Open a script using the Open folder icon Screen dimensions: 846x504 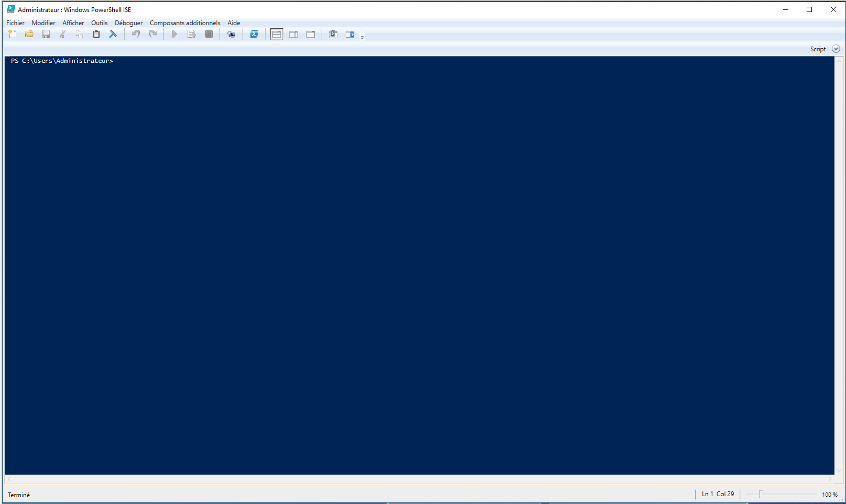(x=29, y=34)
